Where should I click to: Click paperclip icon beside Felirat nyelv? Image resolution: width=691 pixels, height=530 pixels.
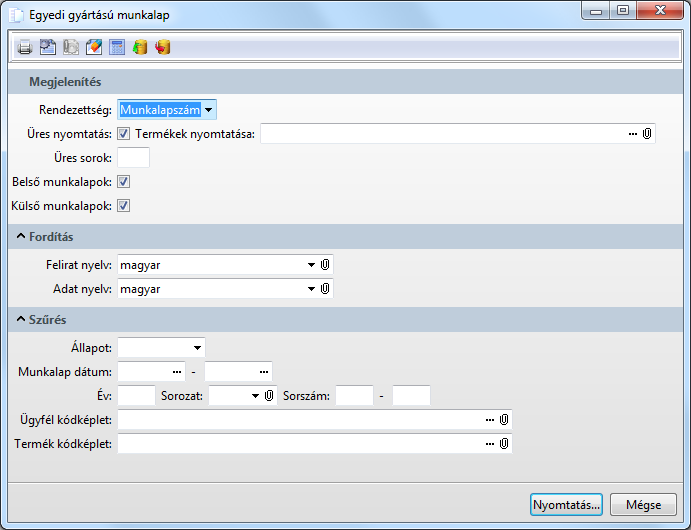point(325,265)
